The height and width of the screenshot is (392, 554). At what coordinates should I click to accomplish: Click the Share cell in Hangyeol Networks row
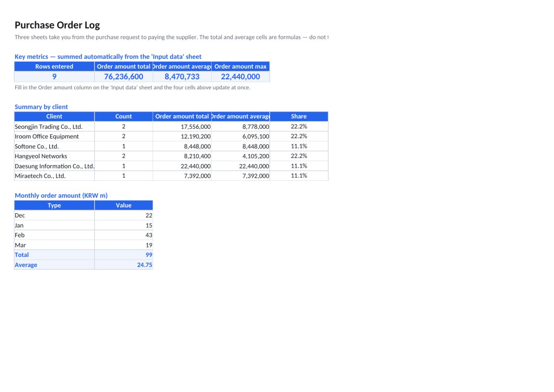click(x=299, y=156)
